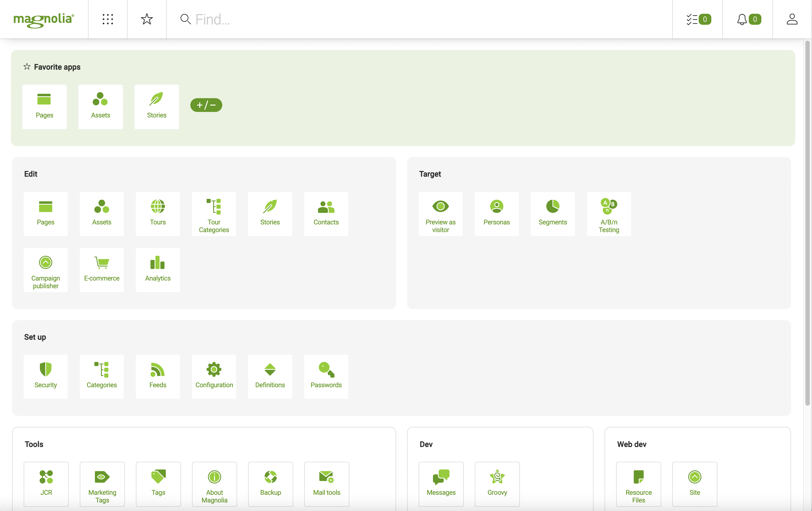Click the favorite star toggle icon
The height and width of the screenshot is (511, 812).
point(147,19)
